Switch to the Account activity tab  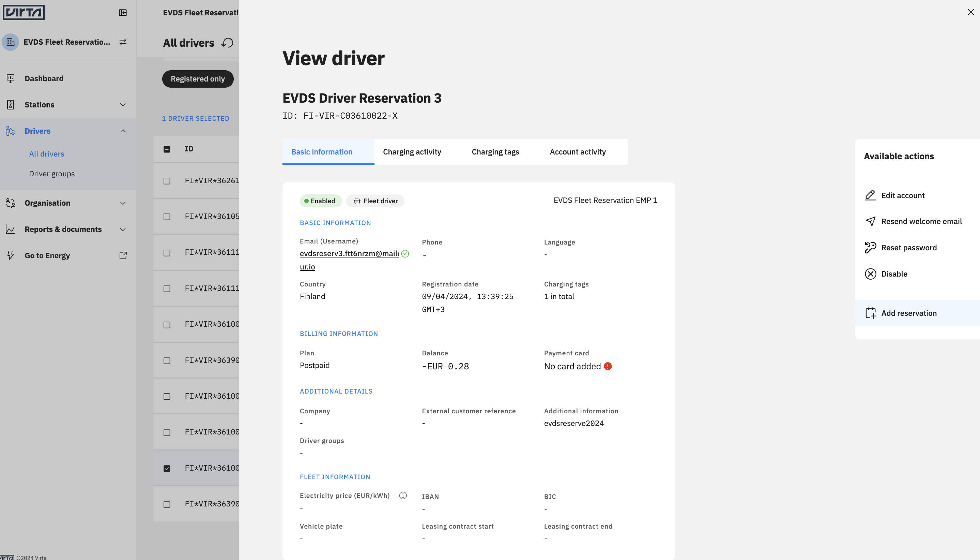click(x=577, y=152)
